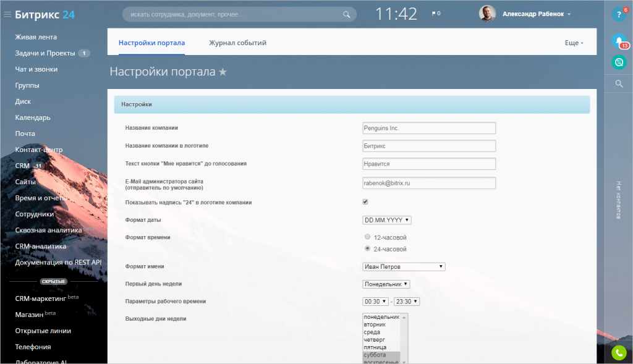Open Телефония menu item
This screenshot has width=633, height=364.
pos(33,347)
